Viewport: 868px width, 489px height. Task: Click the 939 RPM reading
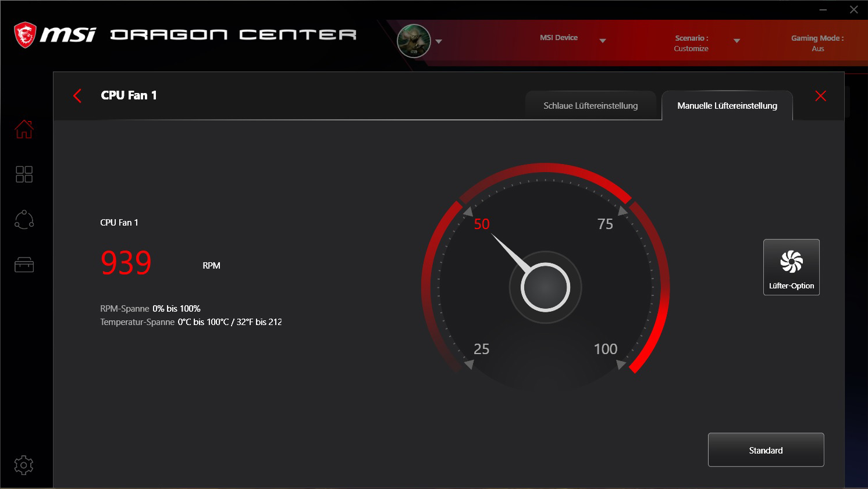coord(126,263)
